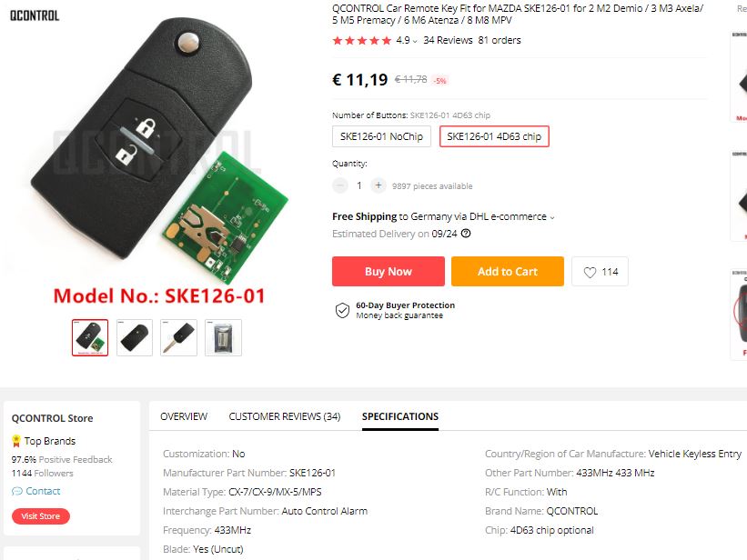Open the 34 Reviews link near stars

click(x=448, y=41)
